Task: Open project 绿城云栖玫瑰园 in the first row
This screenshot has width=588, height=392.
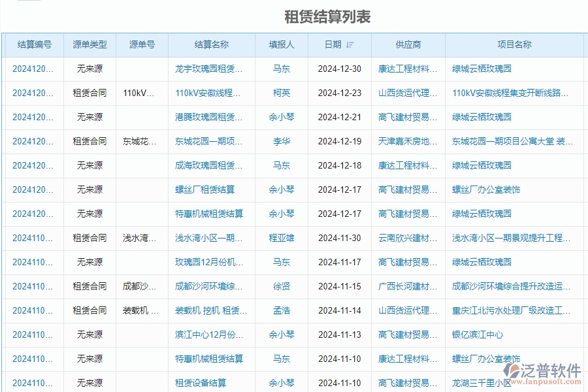Action: pos(483,69)
